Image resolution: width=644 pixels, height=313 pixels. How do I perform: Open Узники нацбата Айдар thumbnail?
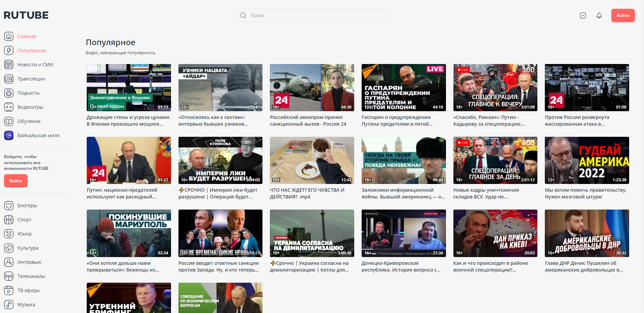[x=220, y=88]
